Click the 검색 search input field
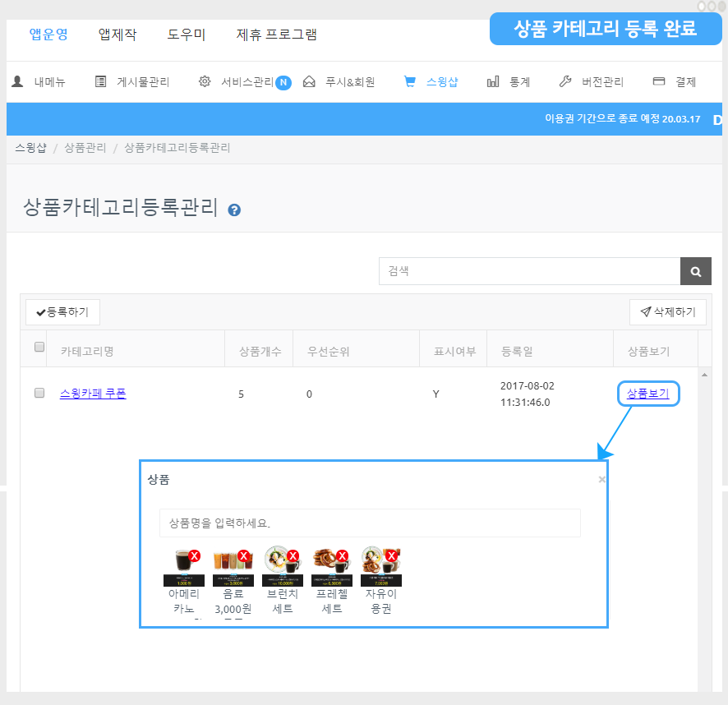The width and height of the screenshot is (728, 705). pos(529,271)
